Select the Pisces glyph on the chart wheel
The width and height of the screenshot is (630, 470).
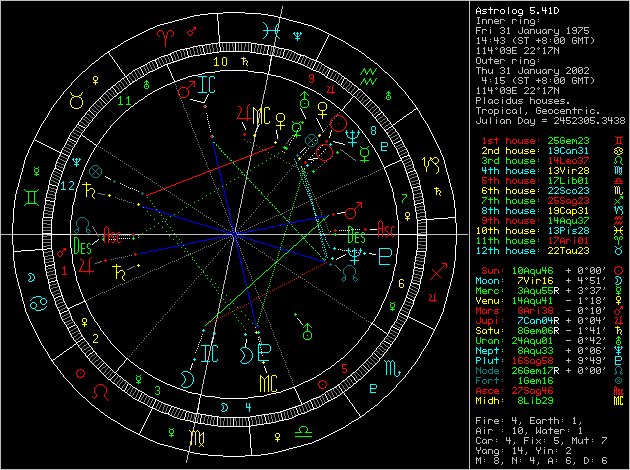pos(270,29)
